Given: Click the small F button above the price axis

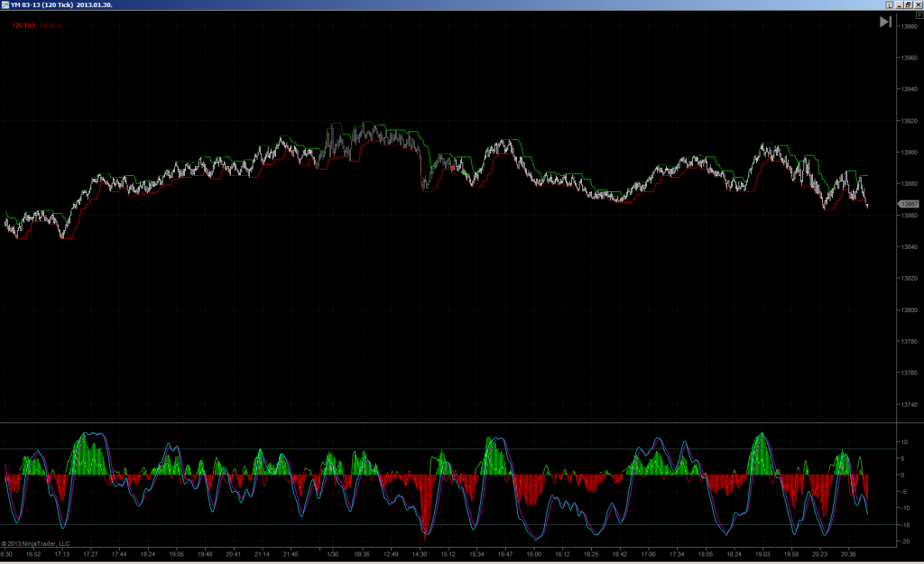Looking at the screenshot, I should click(x=919, y=15).
